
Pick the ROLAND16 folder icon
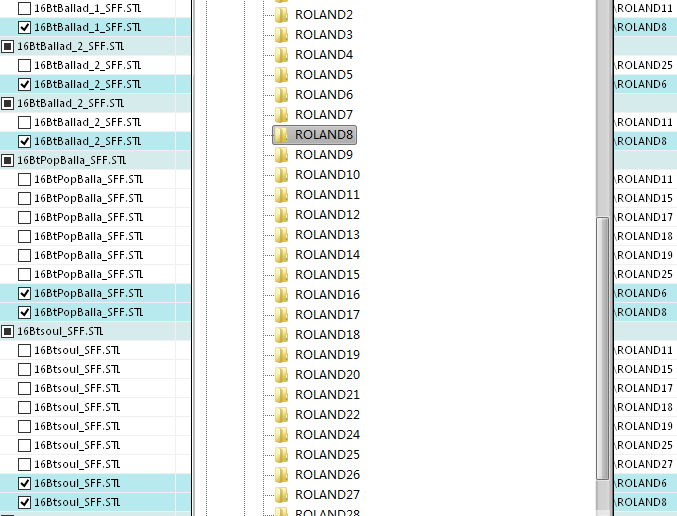tap(282, 295)
